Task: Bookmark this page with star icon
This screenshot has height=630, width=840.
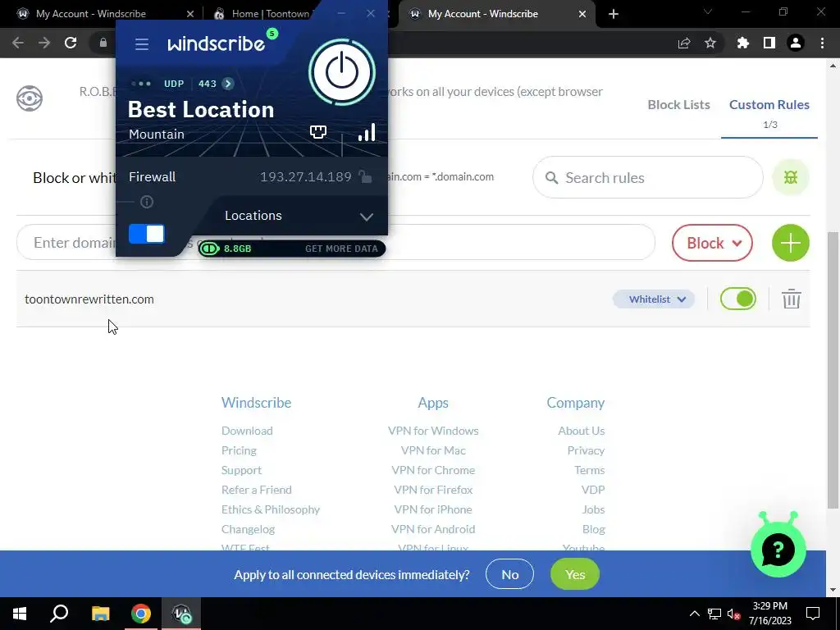Action: click(x=710, y=43)
